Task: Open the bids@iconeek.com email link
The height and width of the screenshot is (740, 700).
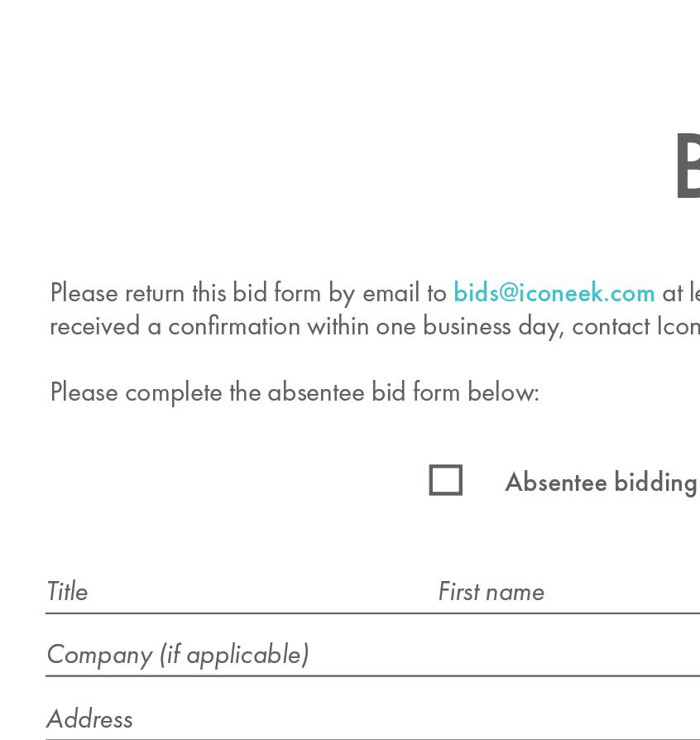Action: tap(554, 293)
